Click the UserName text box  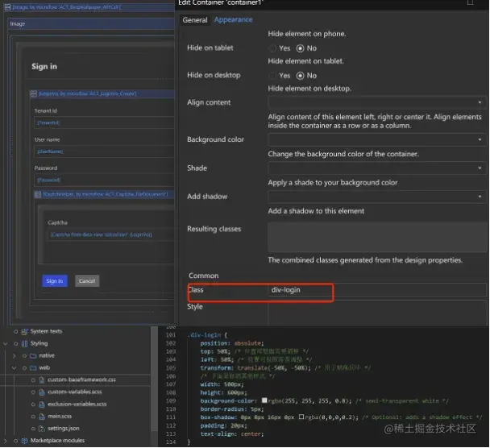tap(104, 151)
